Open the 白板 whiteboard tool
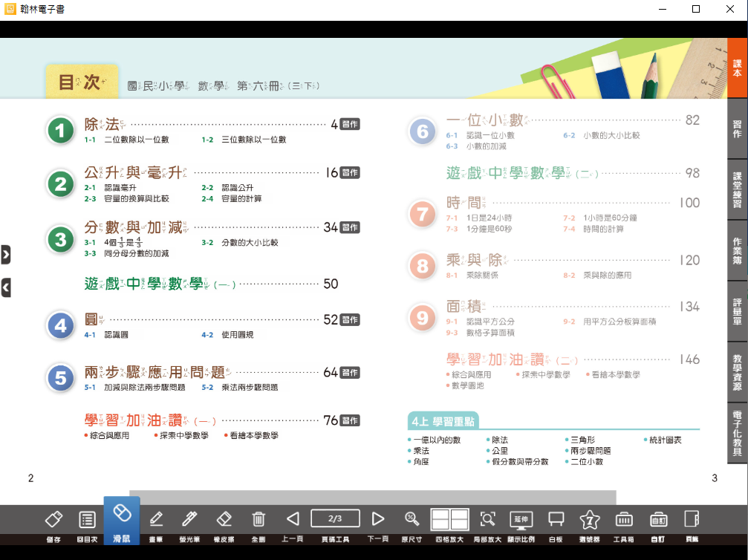This screenshot has width=748, height=560. (556, 520)
